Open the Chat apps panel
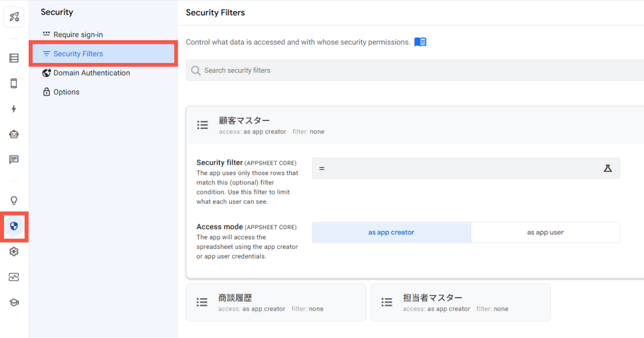 point(14,160)
